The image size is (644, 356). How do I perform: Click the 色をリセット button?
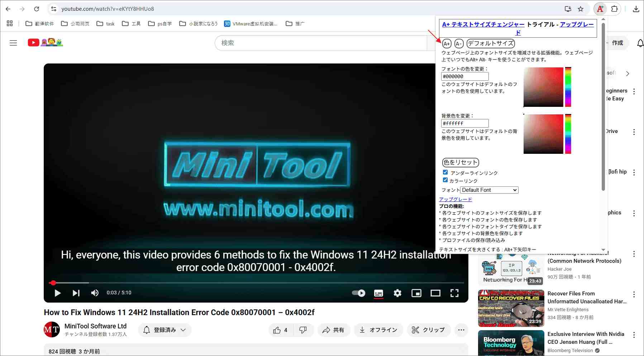coord(461,162)
